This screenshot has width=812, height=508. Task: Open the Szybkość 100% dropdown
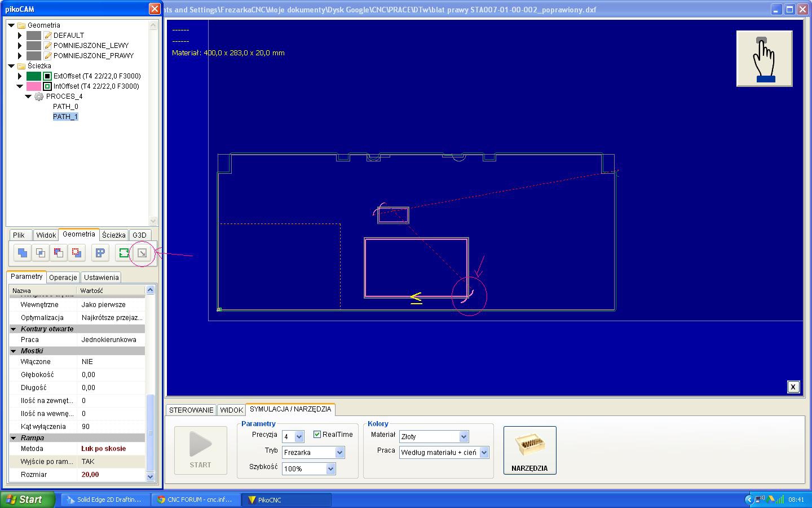coord(330,468)
